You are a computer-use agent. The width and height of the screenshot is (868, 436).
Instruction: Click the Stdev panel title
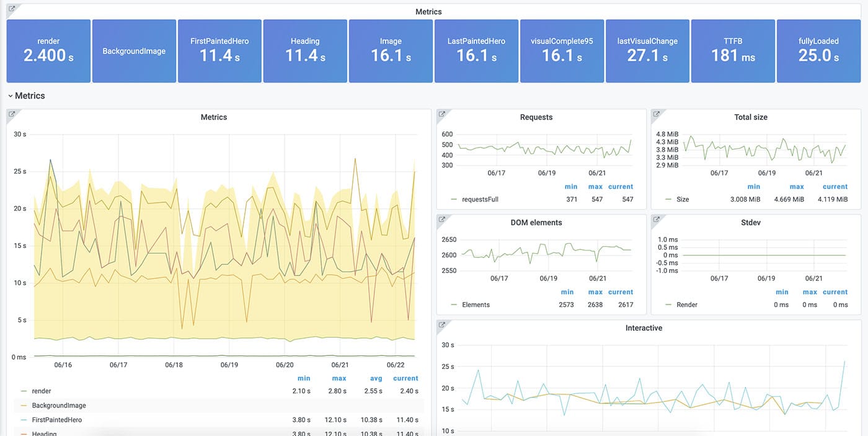(750, 222)
